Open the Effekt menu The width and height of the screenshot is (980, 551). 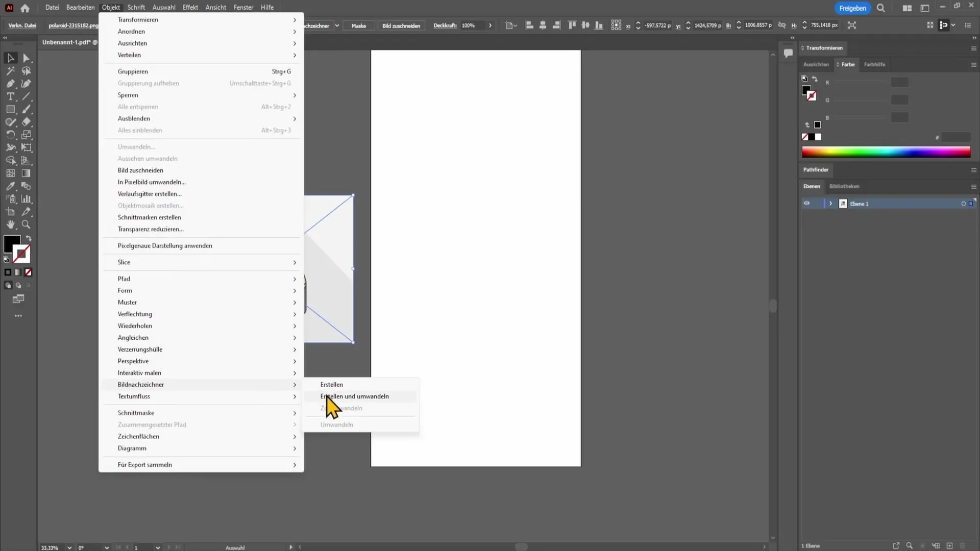[190, 8]
